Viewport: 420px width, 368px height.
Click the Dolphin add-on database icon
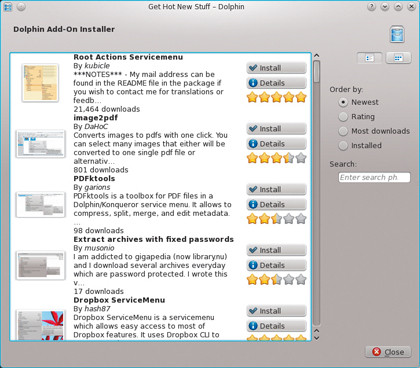point(397,34)
